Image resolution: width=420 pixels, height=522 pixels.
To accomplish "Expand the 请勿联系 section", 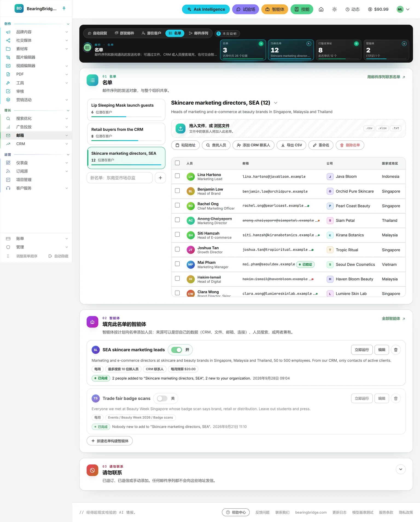I will coord(401,469).
